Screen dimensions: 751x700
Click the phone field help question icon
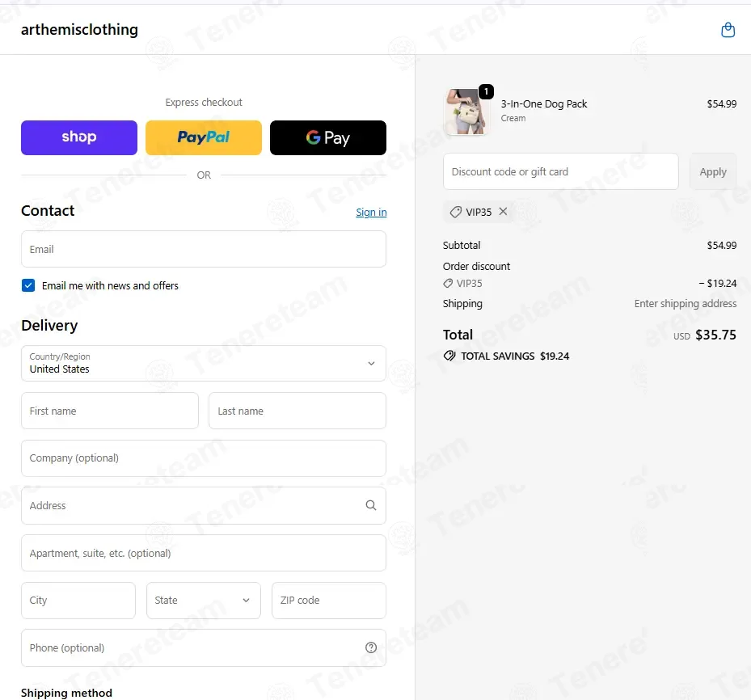click(371, 647)
